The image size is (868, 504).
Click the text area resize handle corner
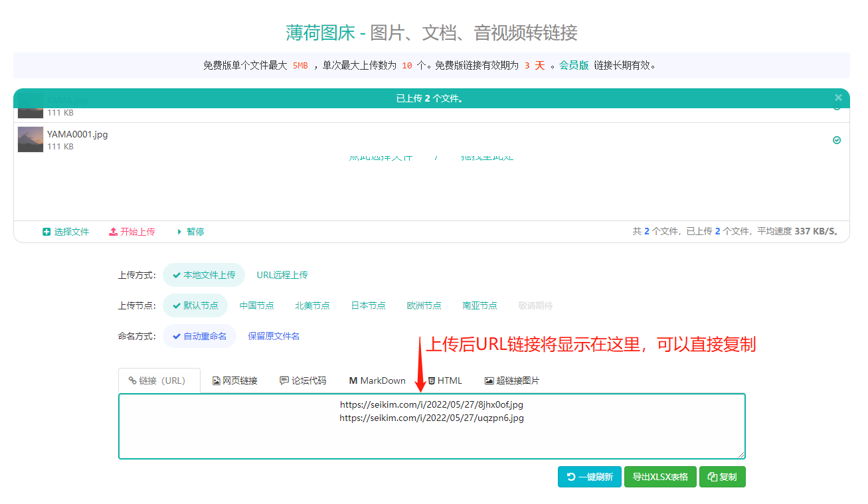pos(741,455)
